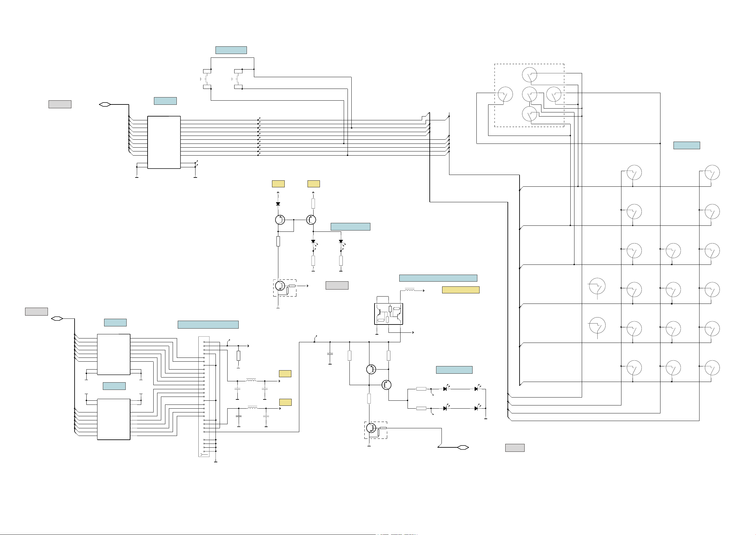Select the hexagonal off-page connector beside the bottom-right gray label
The image size is (756, 535).
[463, 447]
